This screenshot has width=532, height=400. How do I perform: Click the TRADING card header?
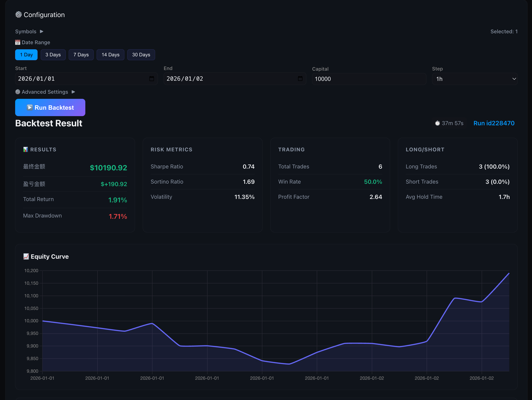coord(291,149)
